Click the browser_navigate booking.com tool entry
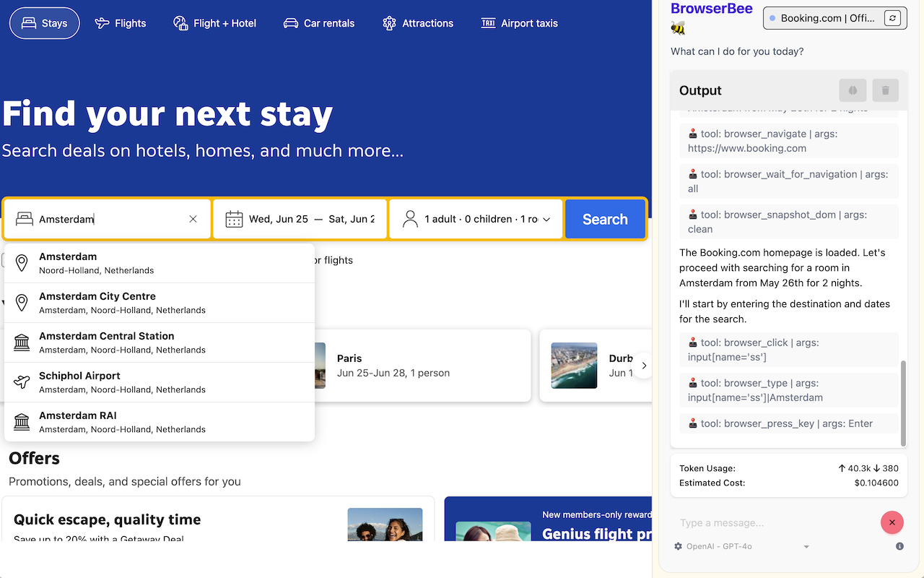Image resolution: width=924 pixels, height=578 pixels. [789, 141]
